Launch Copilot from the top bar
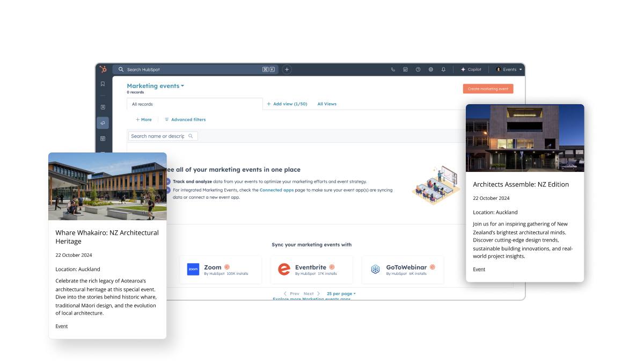This screenshot has width=644, height=363. click(x=471, y=69)
